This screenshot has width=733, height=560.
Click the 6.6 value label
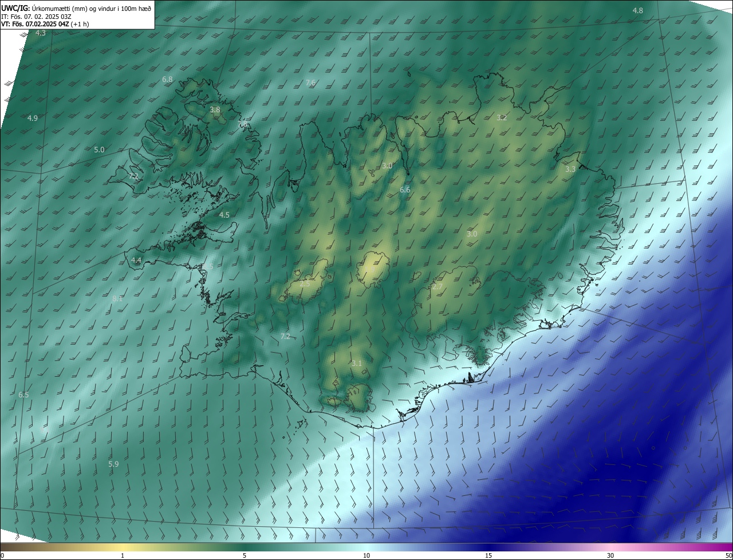(405, 190)
